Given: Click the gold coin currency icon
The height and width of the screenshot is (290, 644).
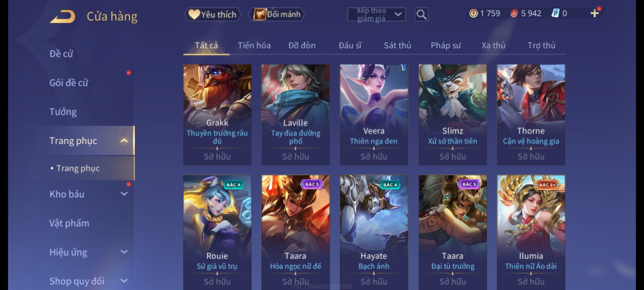Looking at the screenshot, I should coord(473,13).
